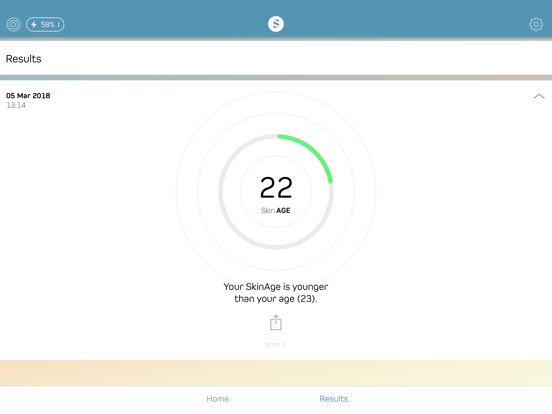
Task: Tap the S logo in the header
Action: pyautogui.click(x=276, y=24)
